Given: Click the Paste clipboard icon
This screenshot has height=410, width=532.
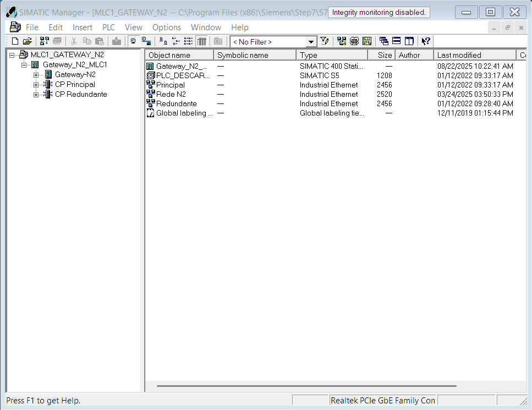Looking at the screenshot, I should click(100, 41).
